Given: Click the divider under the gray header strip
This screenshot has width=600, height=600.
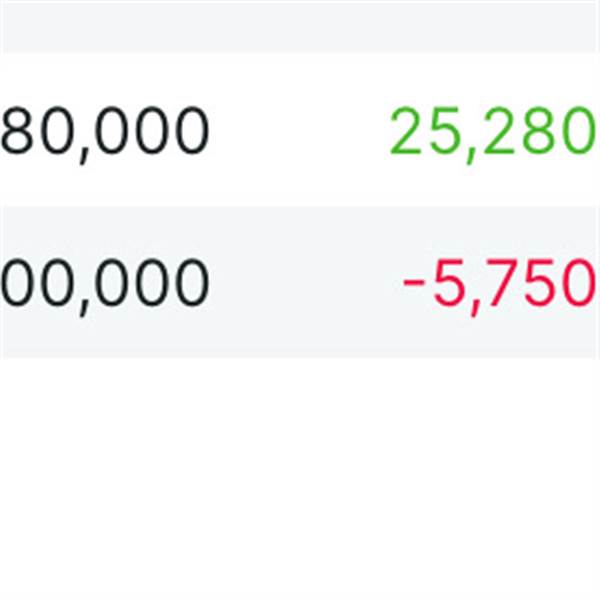Looking at the screenshot, I should pyautogui.click(x=300, y=53).
